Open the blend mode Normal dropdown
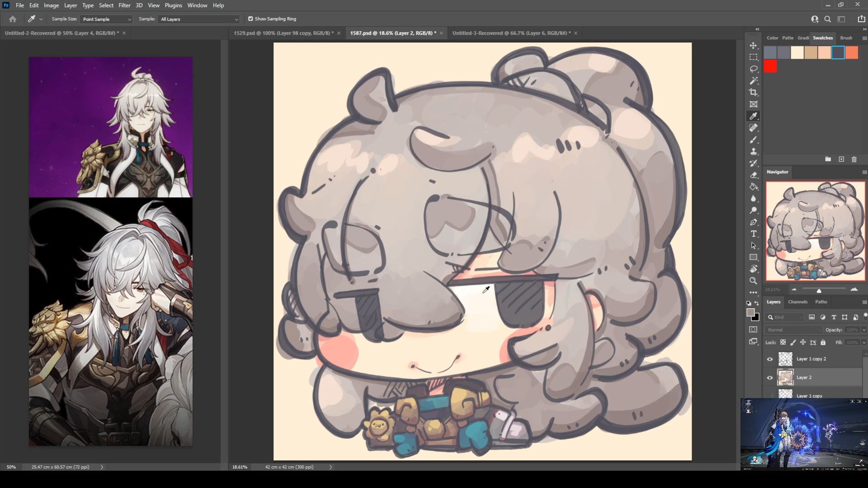This screenshot has width=868, height=488. (793, 330)
